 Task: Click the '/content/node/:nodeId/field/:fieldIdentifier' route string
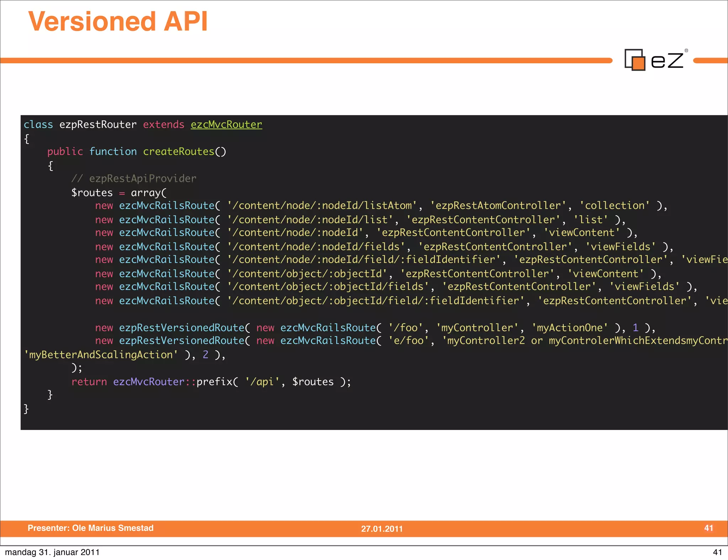364,259
